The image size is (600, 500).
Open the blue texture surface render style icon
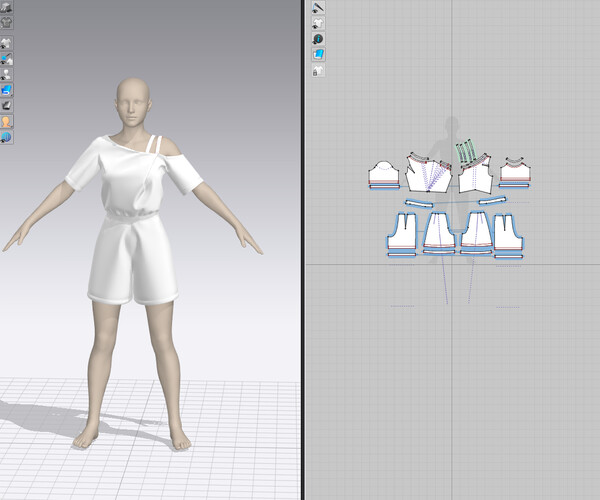pos(6,90)
